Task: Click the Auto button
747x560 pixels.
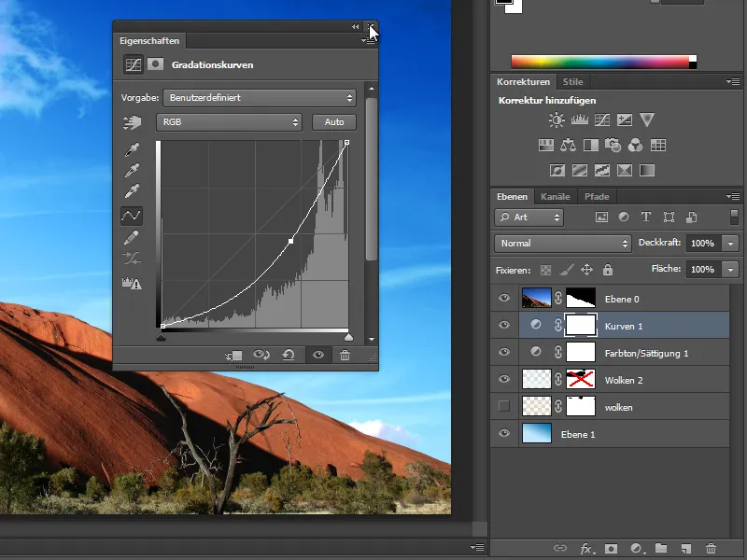Action: [334, 122]
